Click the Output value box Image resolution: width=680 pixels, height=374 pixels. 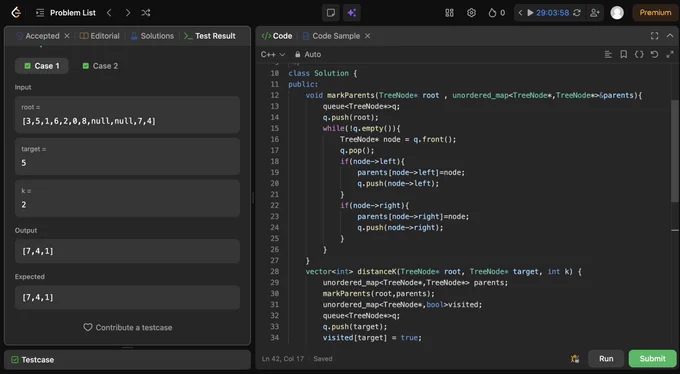pyautogui.click(x=127, y=251)
